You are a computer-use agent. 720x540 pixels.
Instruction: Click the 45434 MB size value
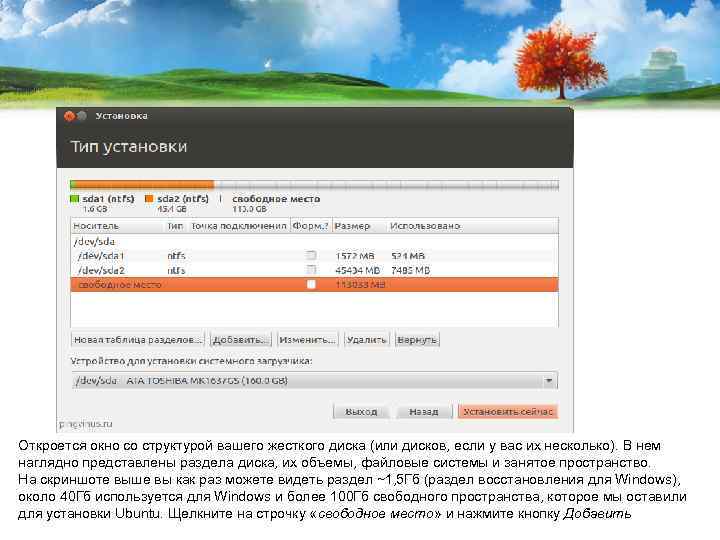coord(358,270)
